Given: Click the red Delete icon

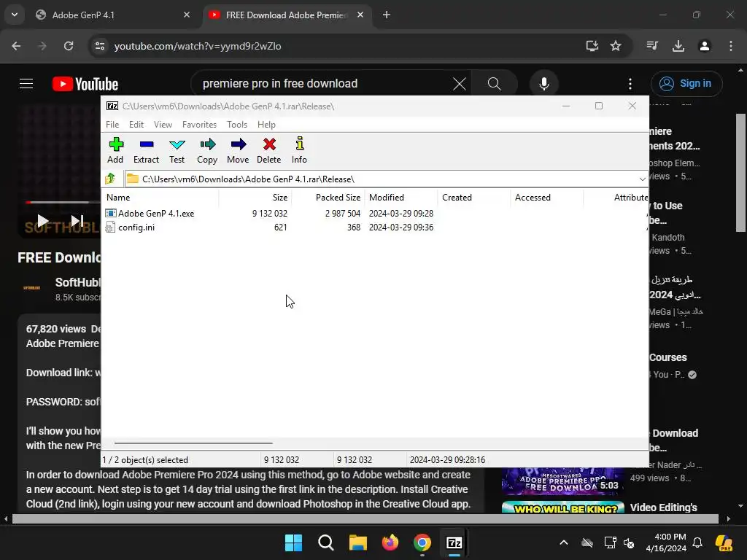Looking at the screenshot, I should click(269, 150).
